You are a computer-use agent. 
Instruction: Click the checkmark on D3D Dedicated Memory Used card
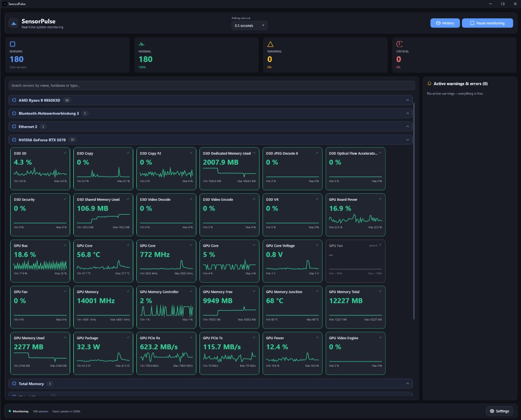click(254, 153)
